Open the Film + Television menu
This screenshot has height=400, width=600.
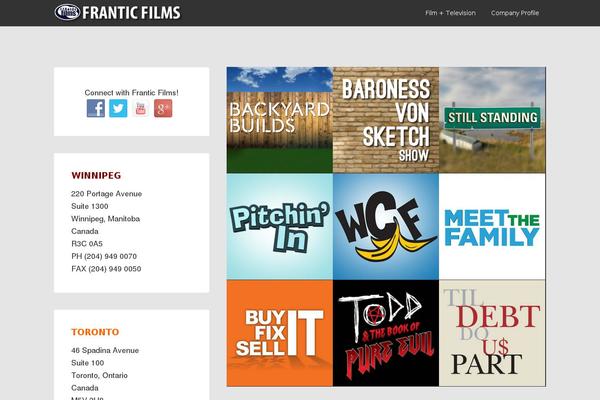(x=450, y=13)
